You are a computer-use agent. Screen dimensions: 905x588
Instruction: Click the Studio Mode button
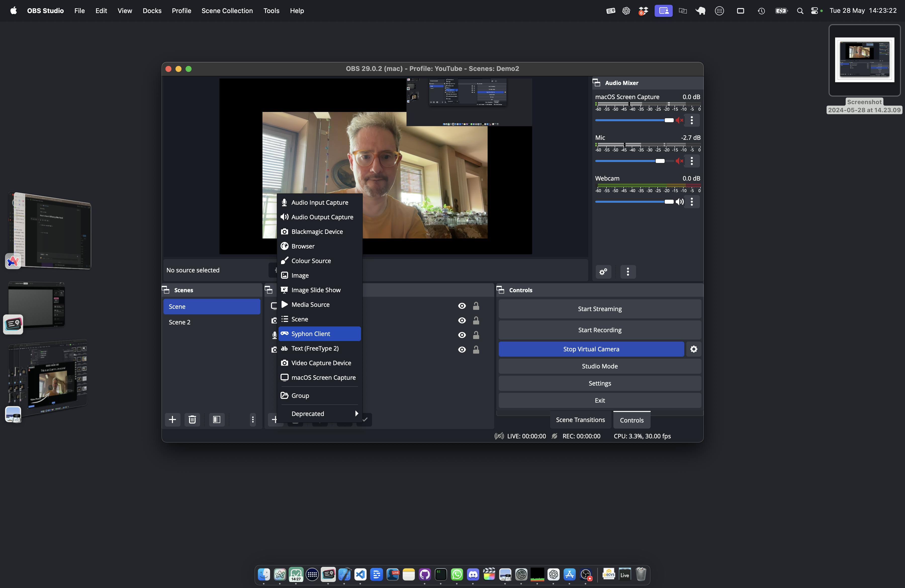pyautogui.click(x=600, y=366)
